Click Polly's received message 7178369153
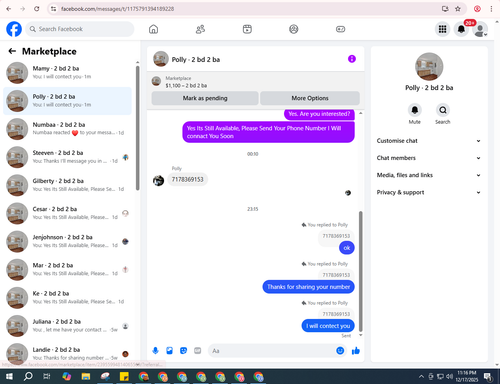This screenshot has height=384, width=500. 187,179
